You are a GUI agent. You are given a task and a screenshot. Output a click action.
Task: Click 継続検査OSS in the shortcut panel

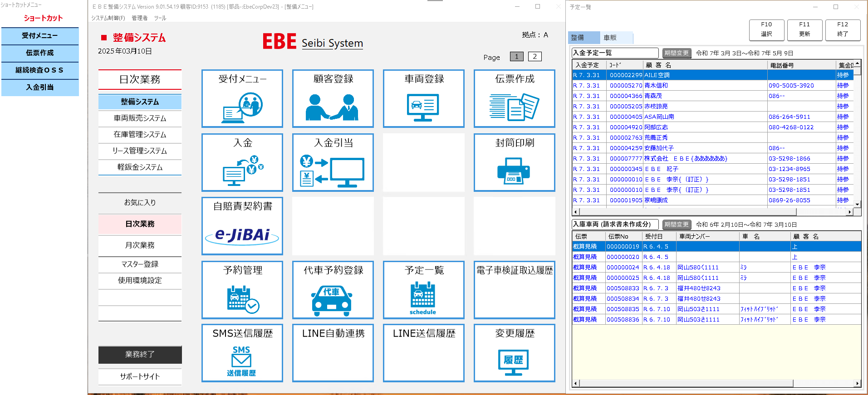[x=40, y=70]
